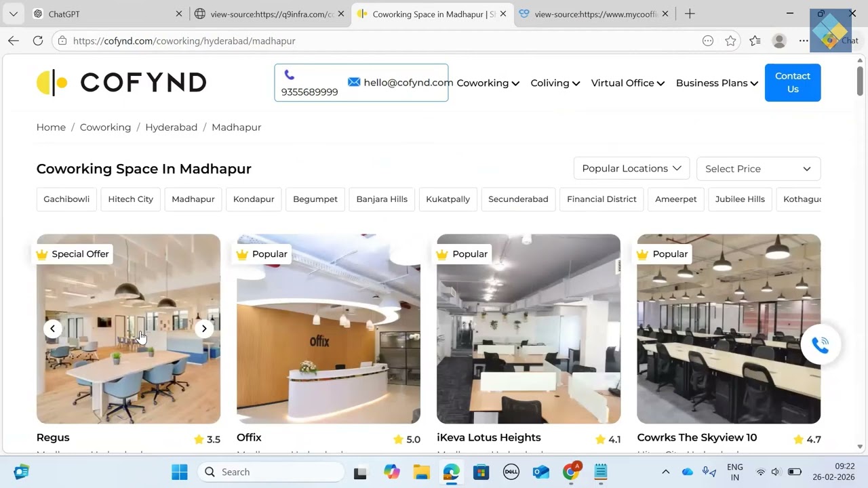Viewport: 868px width, 488px height.
Task: Select the Banjara Hills location chip
Action: [x=382, y=199]
